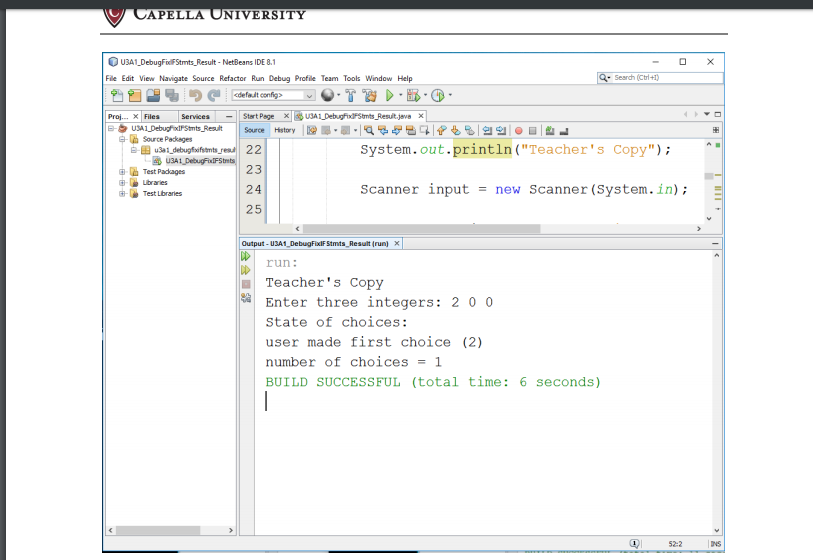Click the Find Selection magnifier icon
The image size is (813, 560).
click(x=369, y=130)
